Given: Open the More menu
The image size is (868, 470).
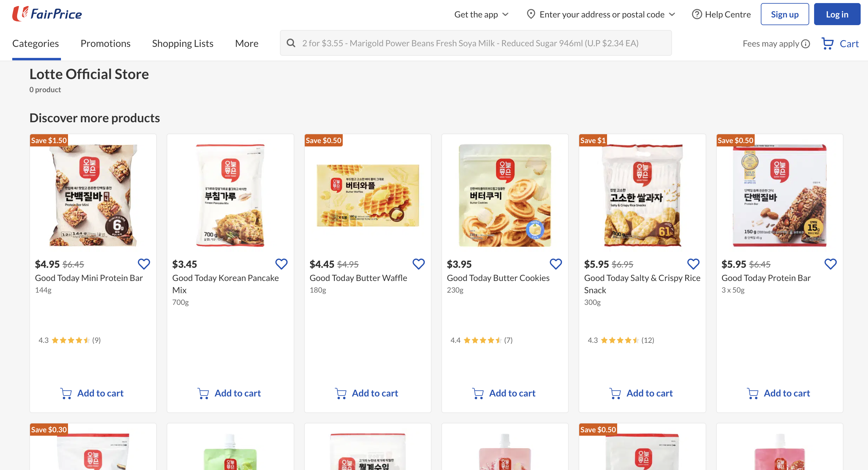Looking at the screenshot, I should coord(247,43).
